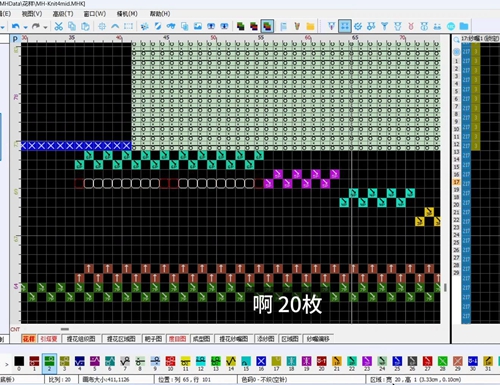Click the Undo arrow icon
The height and width of the screenshot is (385, 500).
click(x=15, y=26)
